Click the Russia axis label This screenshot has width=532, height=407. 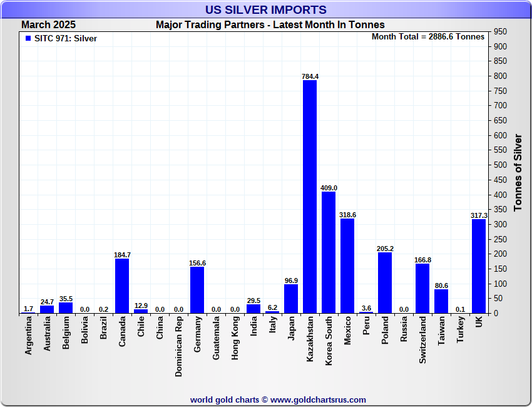(x=404, y=329)
